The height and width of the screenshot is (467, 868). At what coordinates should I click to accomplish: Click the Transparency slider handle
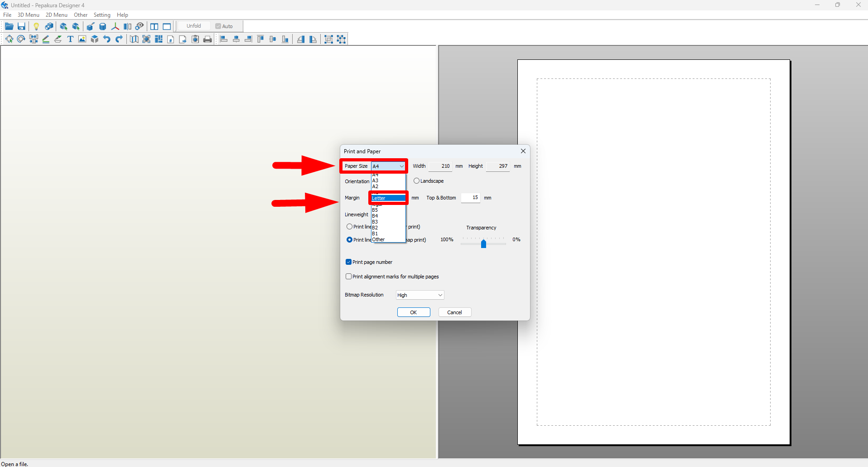(x=483, y=244)
